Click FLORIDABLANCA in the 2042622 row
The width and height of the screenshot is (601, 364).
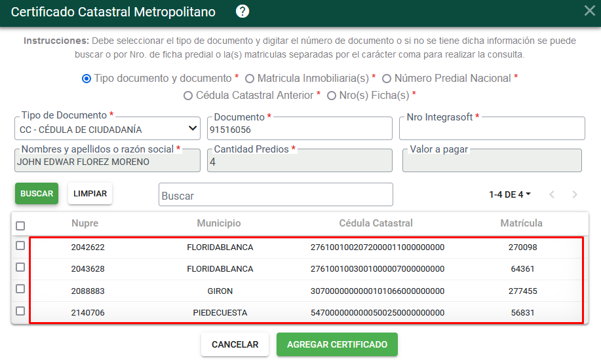point(220,247)
